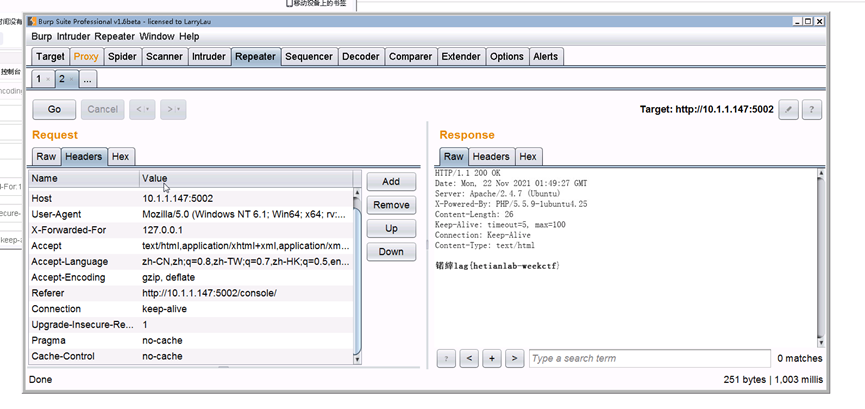Show the Request Hex view
The width and height of the screenshot is (865, 409).
pos(120,156)
